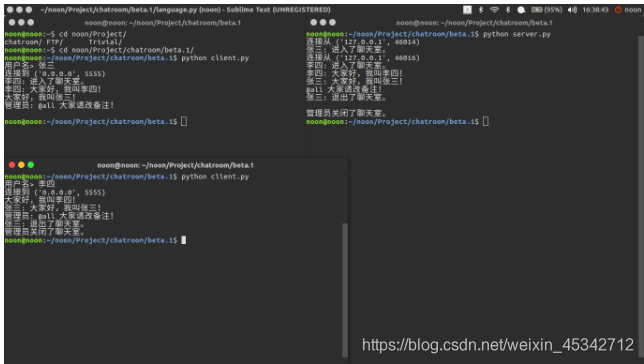This screenshot has width=644, height=364.
Task: Click '@all 大家请改备注!' line in server terminal
Action: (344, 90)
